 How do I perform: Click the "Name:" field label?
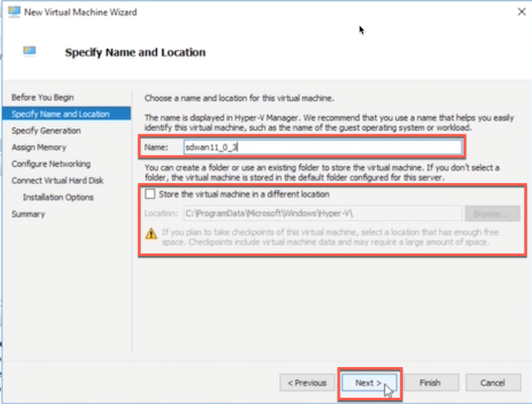[156, 147]
